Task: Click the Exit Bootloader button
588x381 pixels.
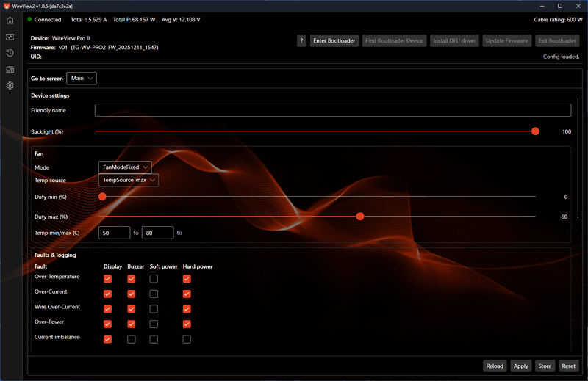Action: [557, 40]
